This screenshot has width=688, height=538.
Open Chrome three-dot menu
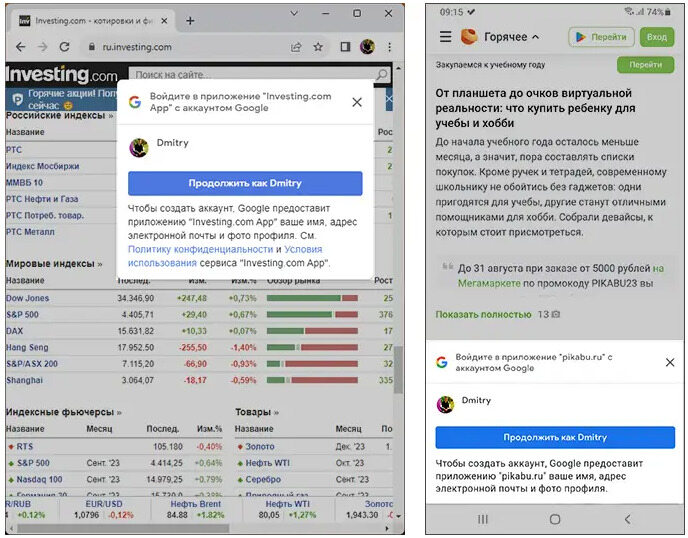pyautogui.click(x=389, y=47)
